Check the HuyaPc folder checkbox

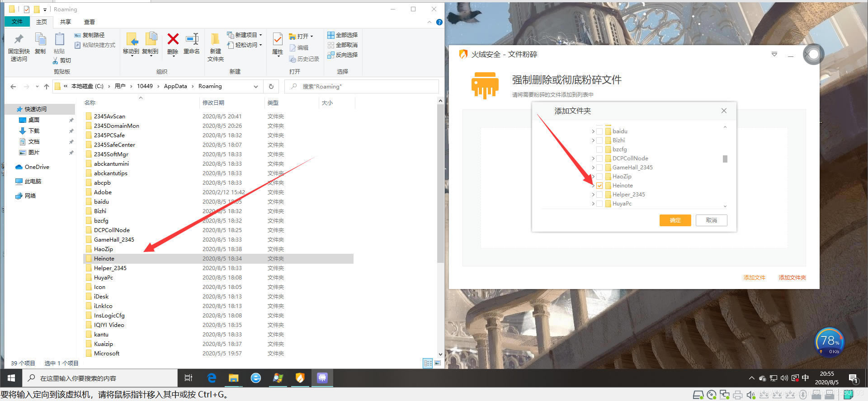pos(599,204)
